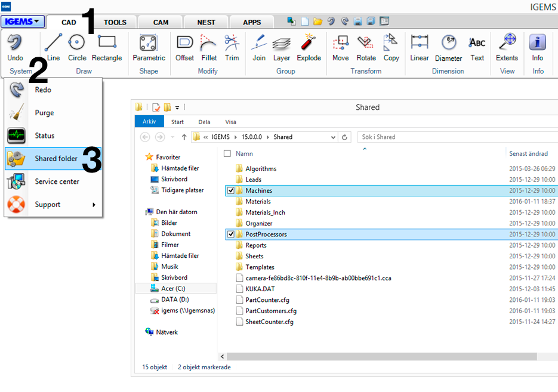The width and height of the screenshot is (558, 392).
Task: Select the Rectangle draw tool
Action: click(x=107, y=48)
